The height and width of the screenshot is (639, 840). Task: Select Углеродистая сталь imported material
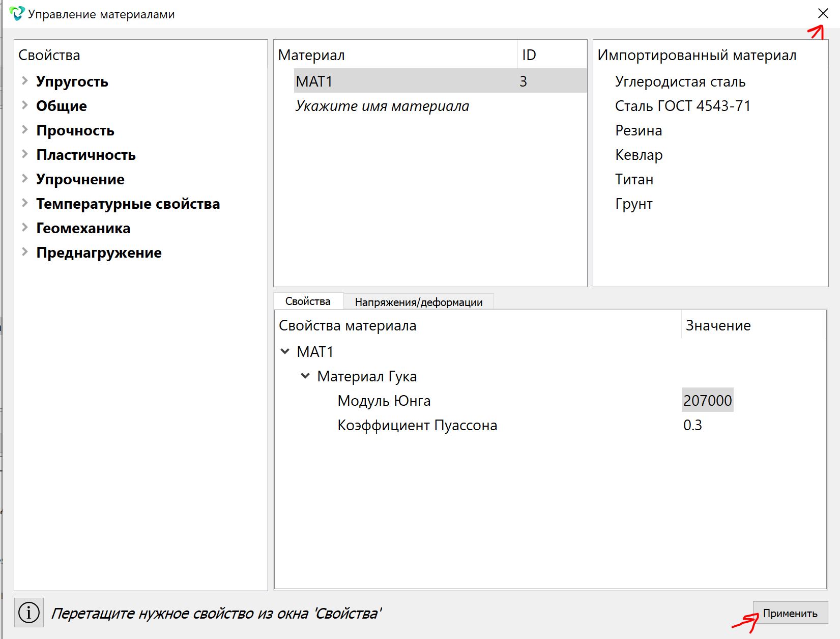point(680,81)
